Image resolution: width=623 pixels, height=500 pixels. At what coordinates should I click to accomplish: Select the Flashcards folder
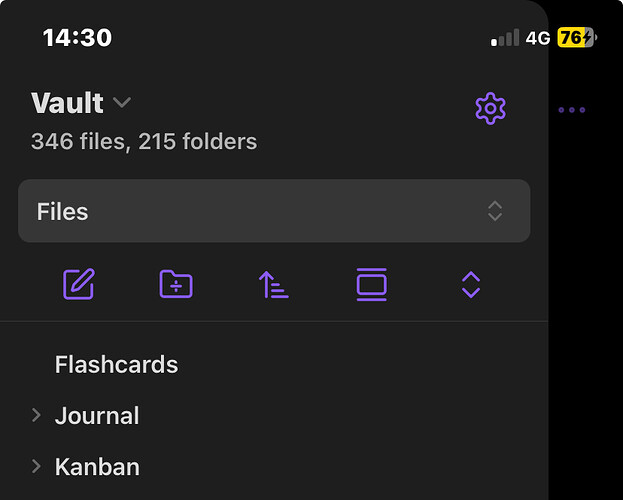click(116, 365)
